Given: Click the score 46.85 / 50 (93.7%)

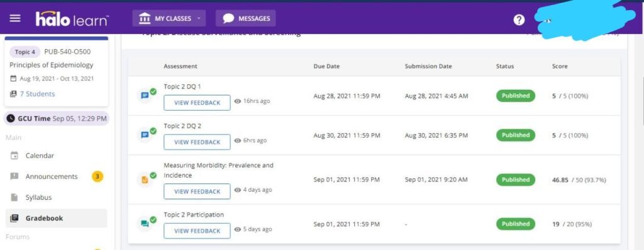Looking at the screenshot, I should [579, 180].
